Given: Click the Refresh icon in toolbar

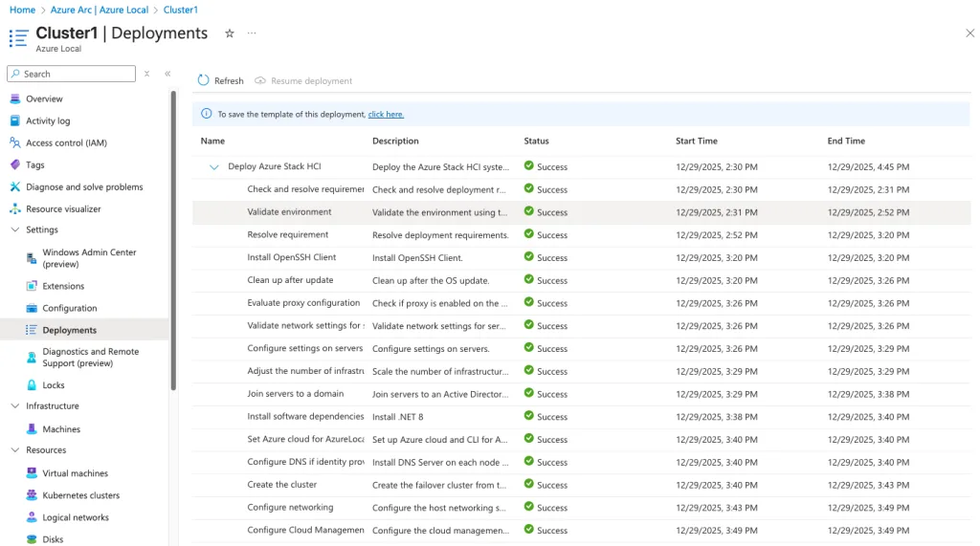Looking at the screenshot, I should click(x=204, y=81).
